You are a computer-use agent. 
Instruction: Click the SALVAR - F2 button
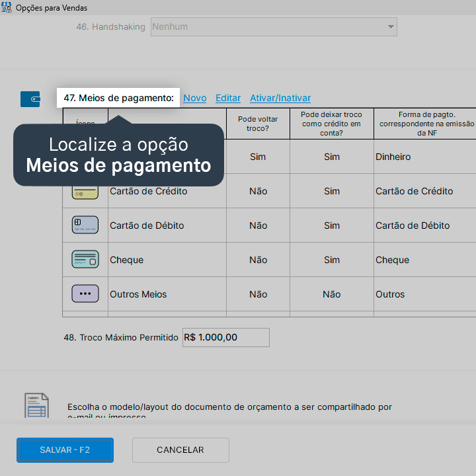point(65,450)
